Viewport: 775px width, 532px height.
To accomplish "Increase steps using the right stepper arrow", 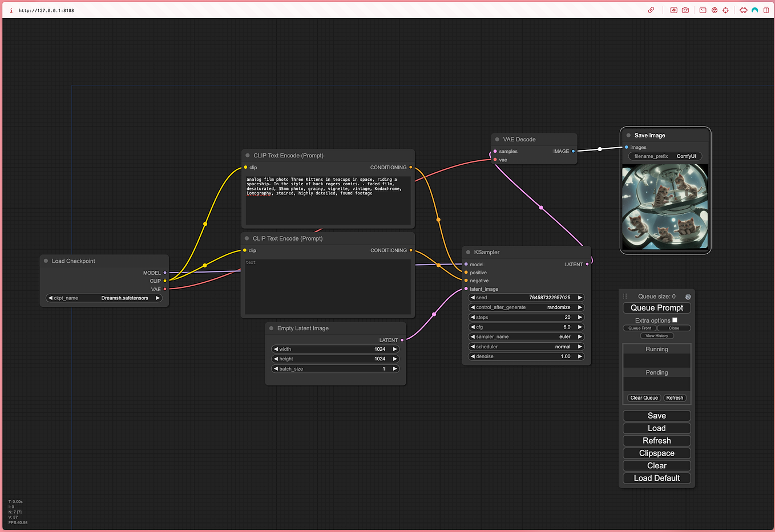I will (580, 317).
